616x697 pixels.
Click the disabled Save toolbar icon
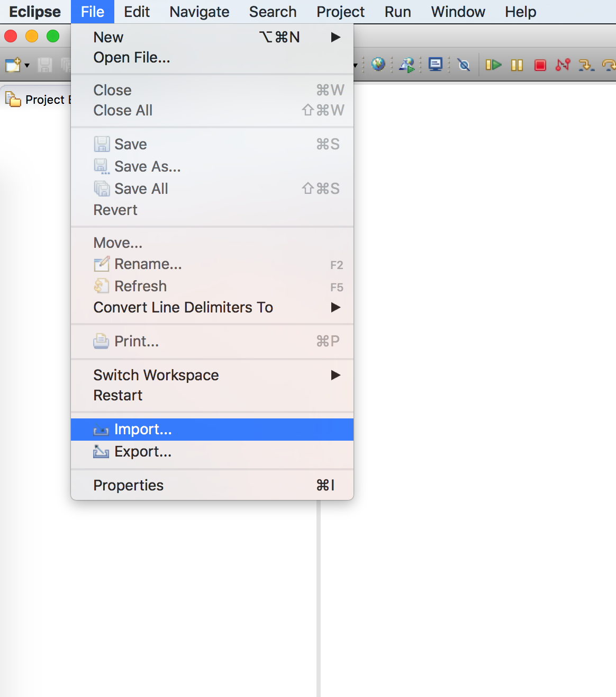point(45,65)
